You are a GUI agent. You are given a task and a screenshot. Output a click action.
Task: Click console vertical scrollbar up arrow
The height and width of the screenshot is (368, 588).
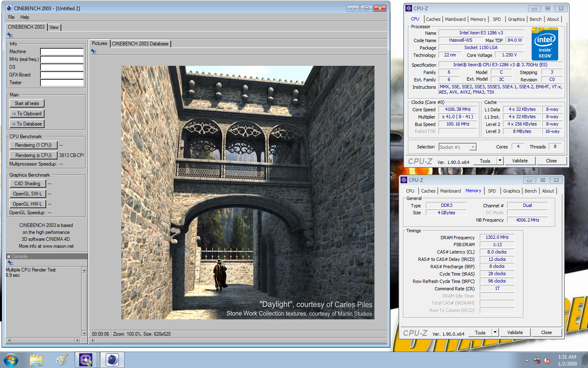click(84, 270)
